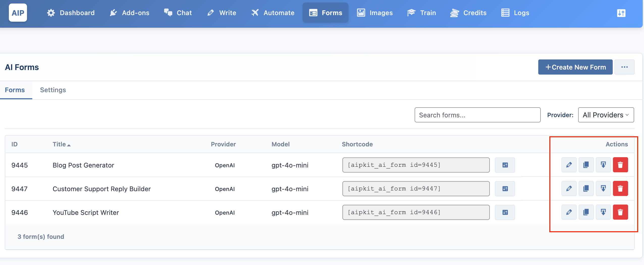Image resolution: width=644 pixels, height=265 pixels.
Task: Open the All Providers dropdown
Action: 606,115
